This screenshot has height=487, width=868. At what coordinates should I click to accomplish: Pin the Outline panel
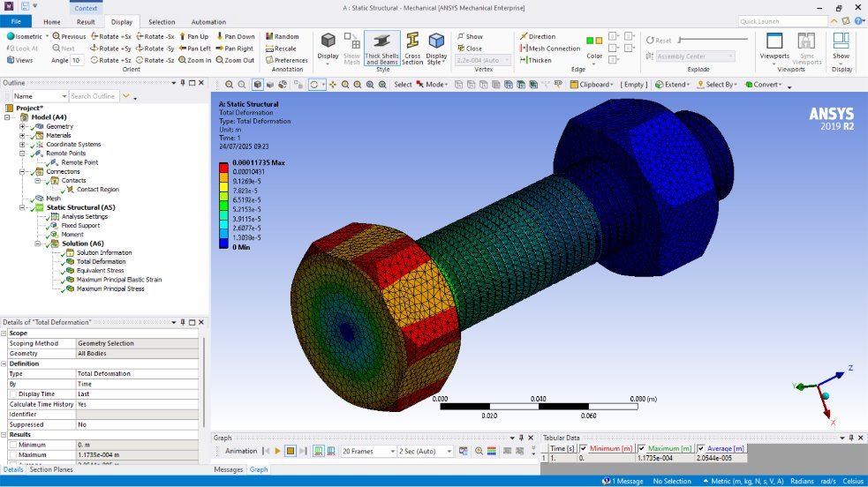[x=183, y=83]
